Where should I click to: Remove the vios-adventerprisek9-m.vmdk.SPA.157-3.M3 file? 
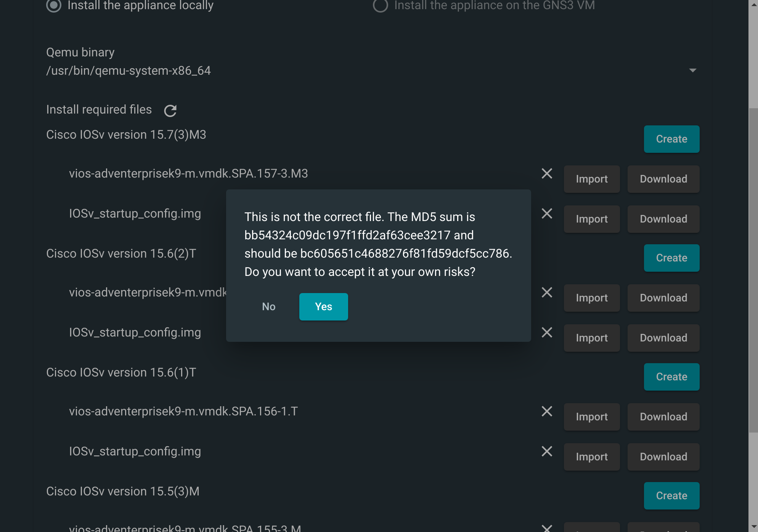tap(547, 174)
